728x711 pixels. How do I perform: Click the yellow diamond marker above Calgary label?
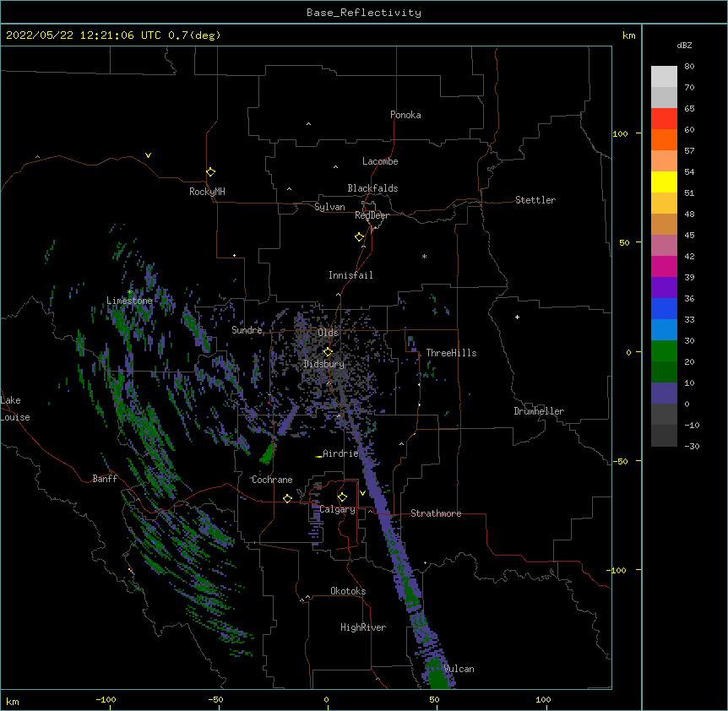342,497
